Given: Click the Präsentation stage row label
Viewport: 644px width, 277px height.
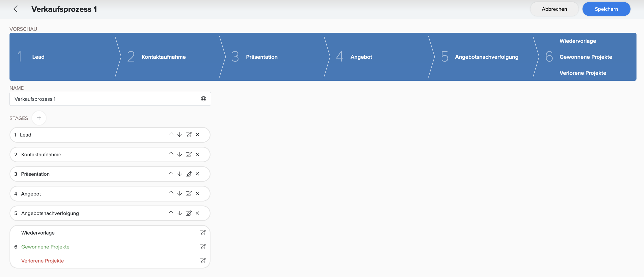Looking at the screenshot, I should pyautogui.click(x=35, y=174).
